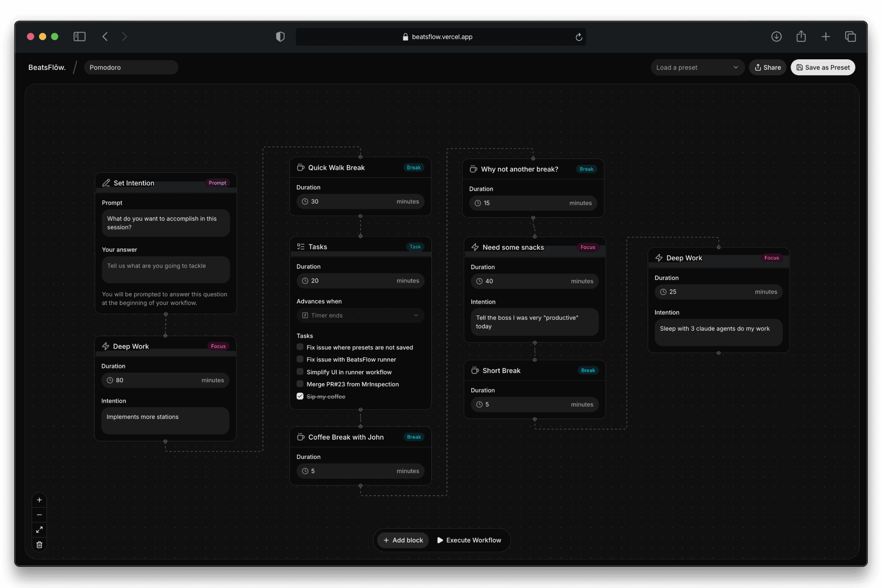This screenshot has width=882, height=588.
Task: Click Save as Preset button
Action: pos(823,68)
